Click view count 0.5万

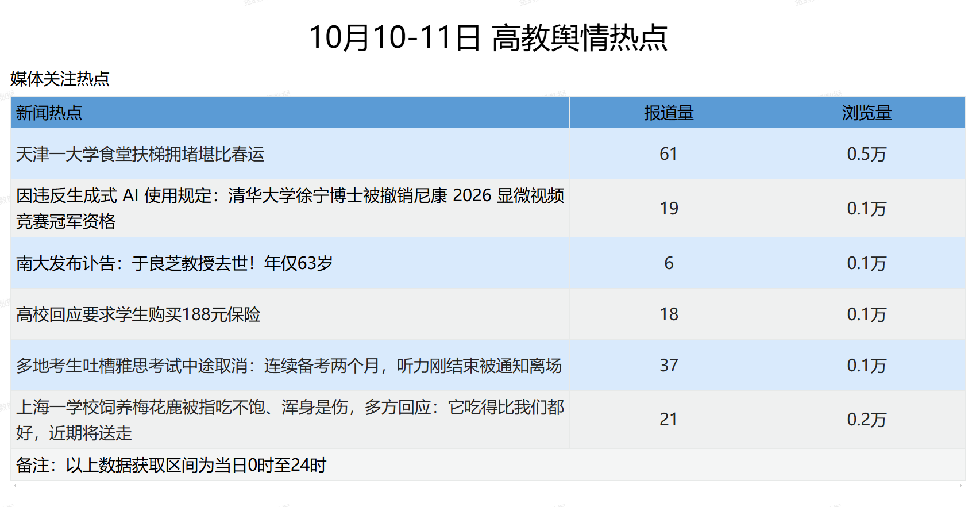pyautogui.click(x=867, y=154)
